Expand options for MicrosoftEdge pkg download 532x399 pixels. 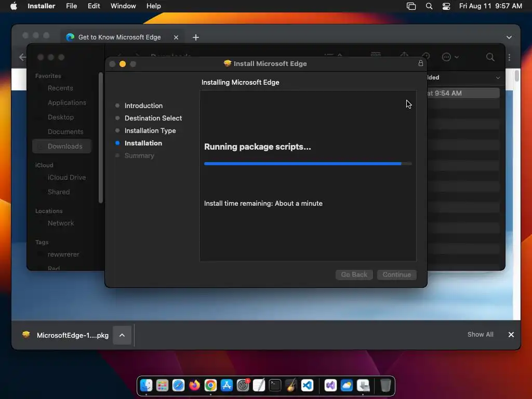122,335
